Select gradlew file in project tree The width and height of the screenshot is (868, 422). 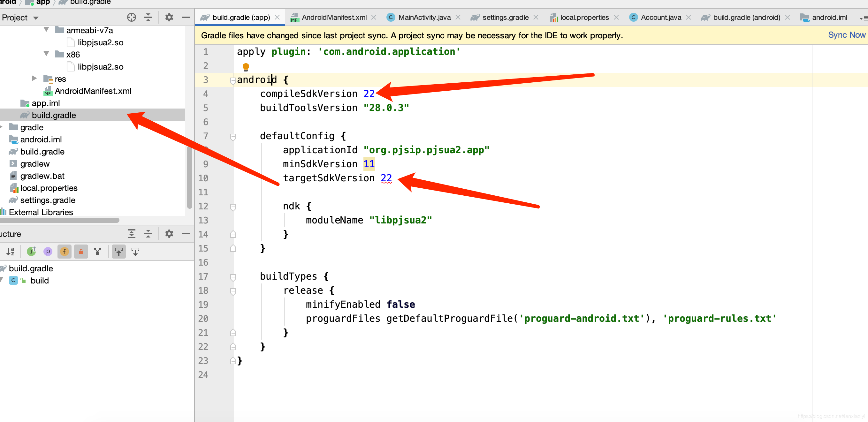(29, 163)
